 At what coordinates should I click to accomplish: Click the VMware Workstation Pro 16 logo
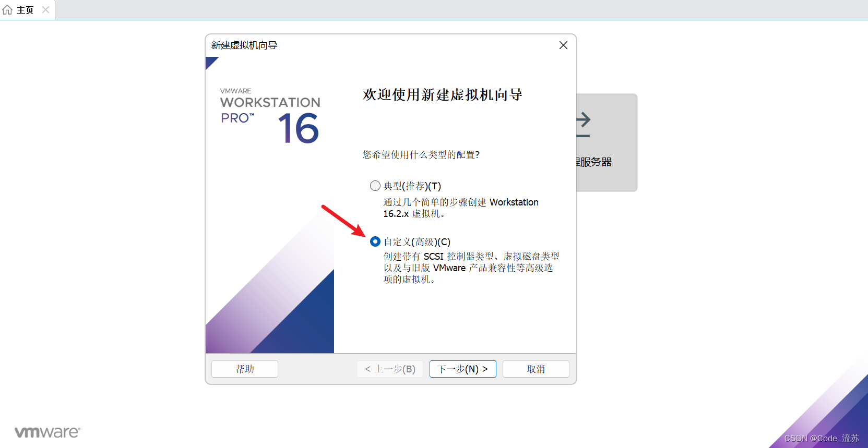270,116
